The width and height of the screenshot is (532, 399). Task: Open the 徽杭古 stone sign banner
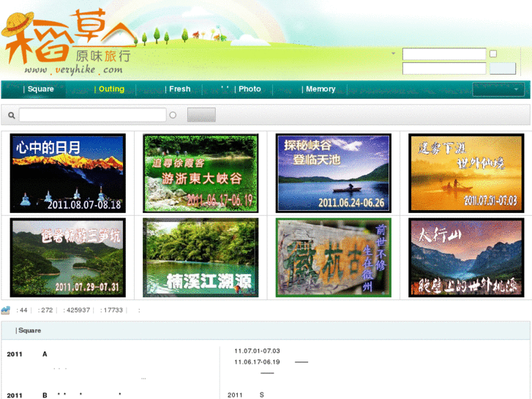(334, 258)
